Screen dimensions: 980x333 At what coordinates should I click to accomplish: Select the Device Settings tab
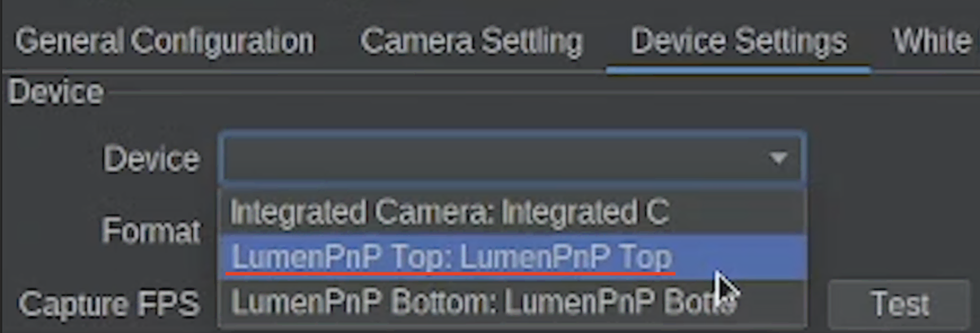pyautogui.click(x=738, y=42)
